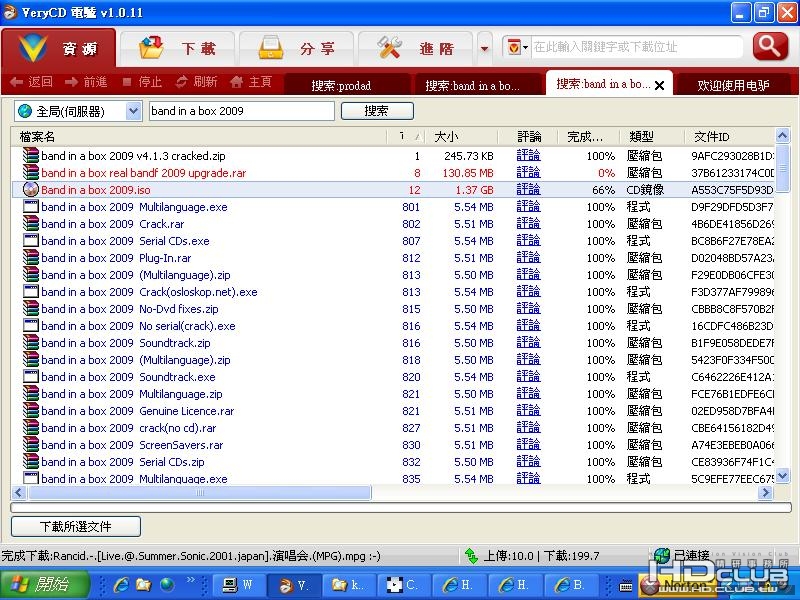Click the archive icon for Plug-In.rar
Screen dimensions: 800x600
click(x=31, y=258)
